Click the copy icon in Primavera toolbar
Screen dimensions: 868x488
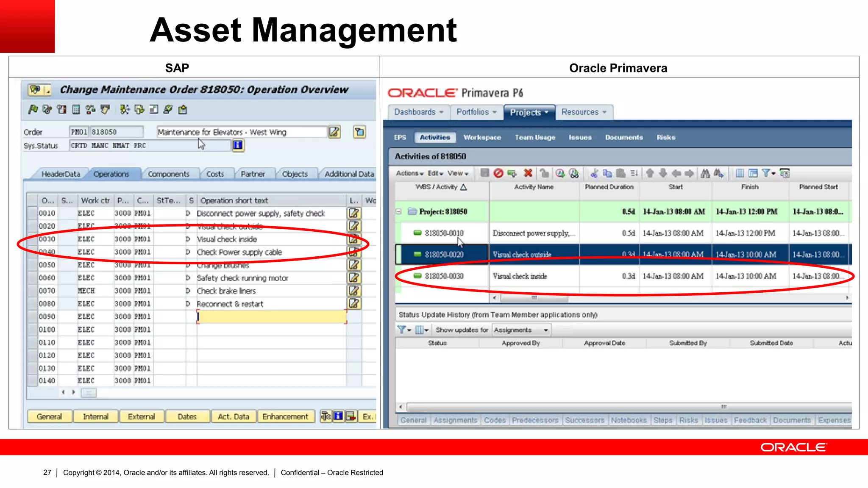(x=607, y=173)
